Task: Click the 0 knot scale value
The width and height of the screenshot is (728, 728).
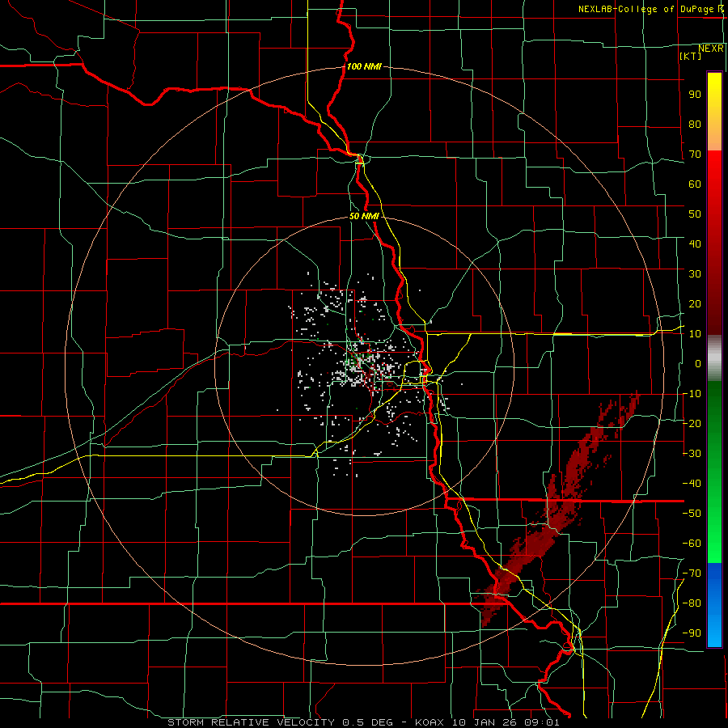Action: (698, 363)
